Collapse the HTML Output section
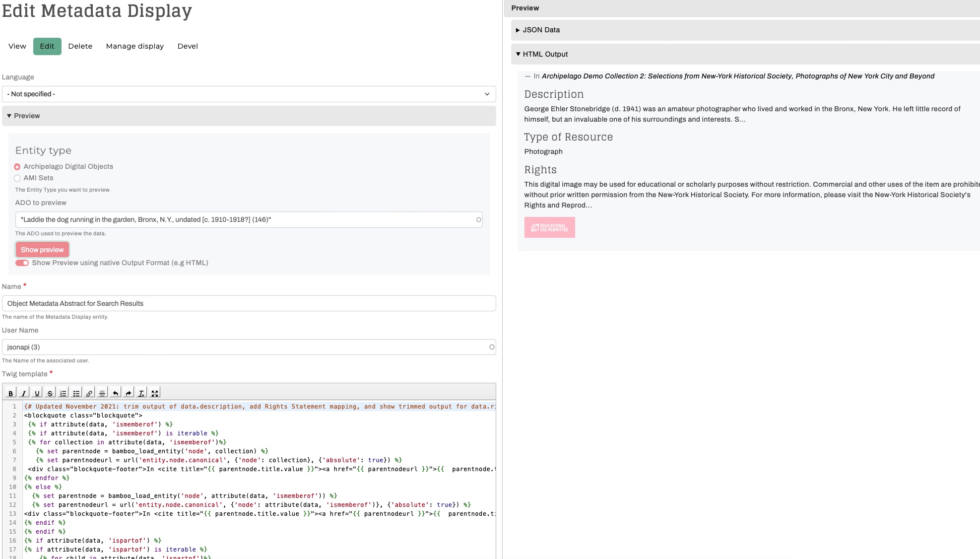 [x=545, y=54]
